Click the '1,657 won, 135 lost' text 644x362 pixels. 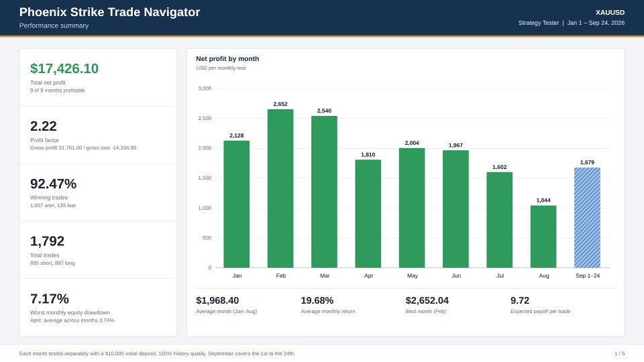52,206
